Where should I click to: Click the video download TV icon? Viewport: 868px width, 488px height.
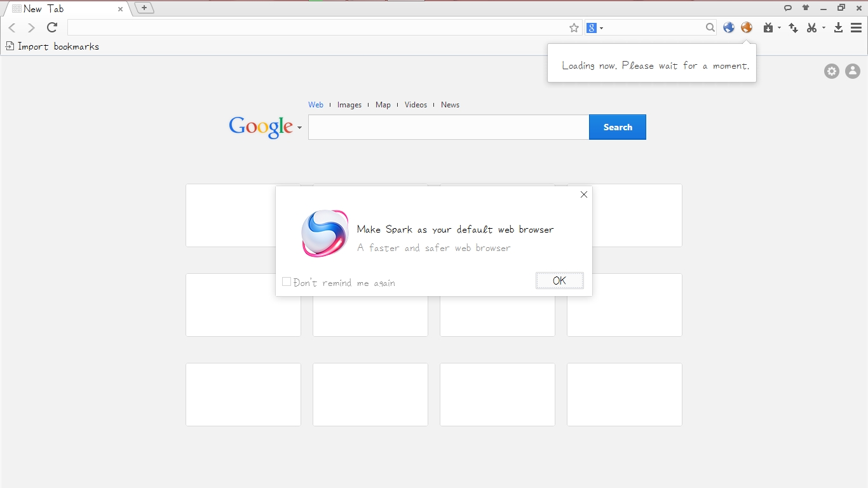(768, 27)
